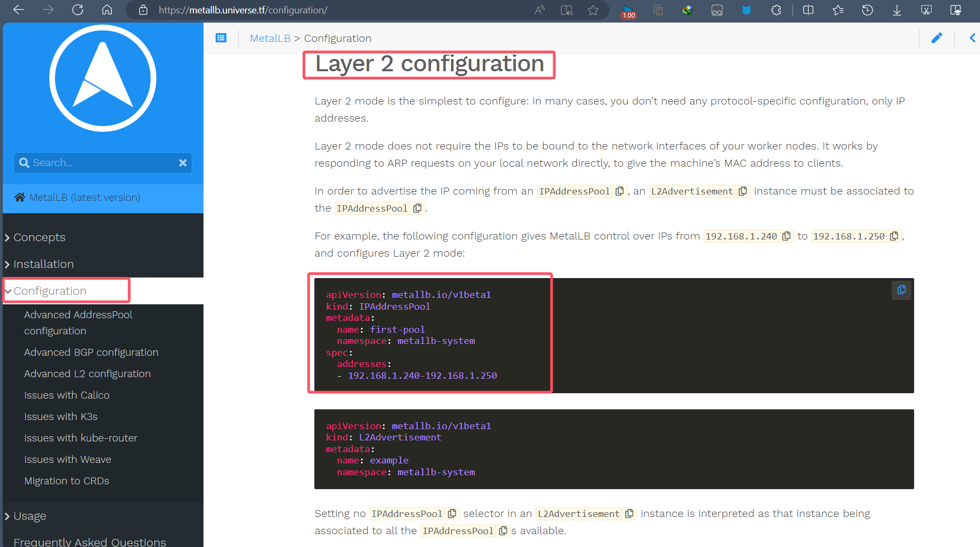Viewport: 980px width, 547px height.
Task: Open immersive reader icon
Action: click(567, 10)
